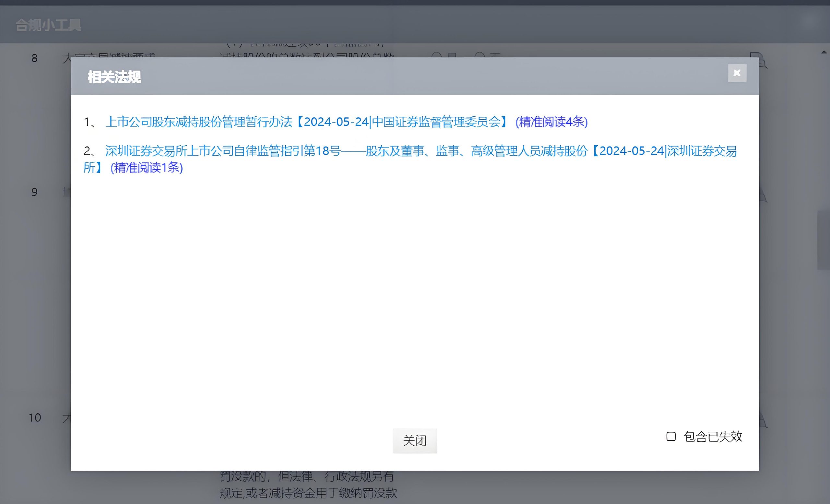Click row number 8 in background table

click(34, 58)
